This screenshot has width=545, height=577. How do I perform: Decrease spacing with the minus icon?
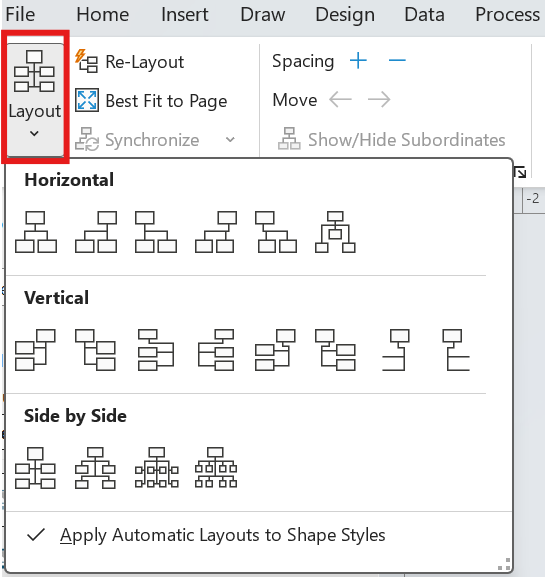[397, 60]
